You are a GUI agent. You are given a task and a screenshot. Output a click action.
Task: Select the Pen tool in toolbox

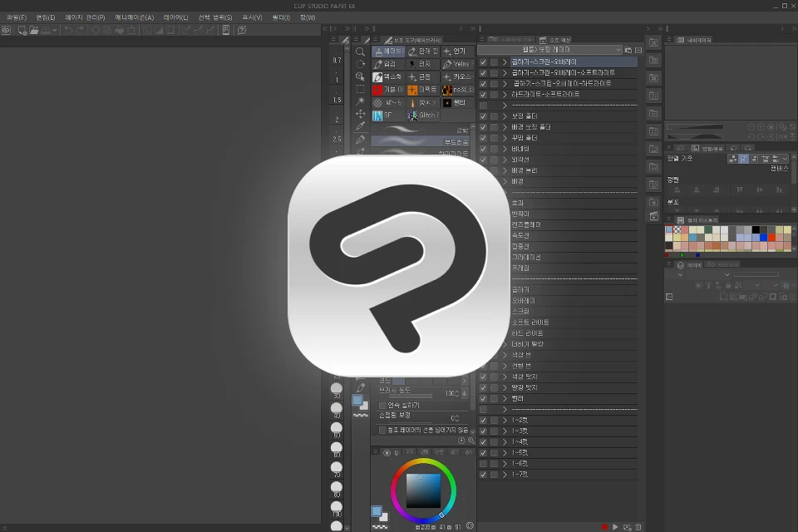[360, 139]
